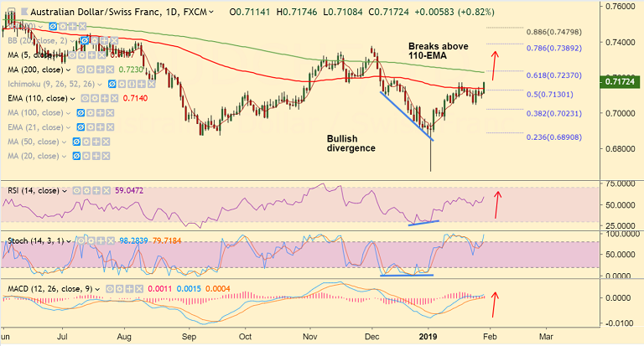
Task: Hide MACD indicator with eye toggle
Action: click(110, 289)
